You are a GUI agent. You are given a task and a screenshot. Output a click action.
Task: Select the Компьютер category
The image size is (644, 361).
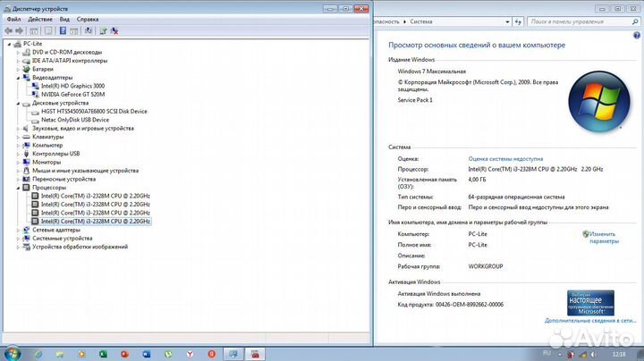click(x=47, y=146)
